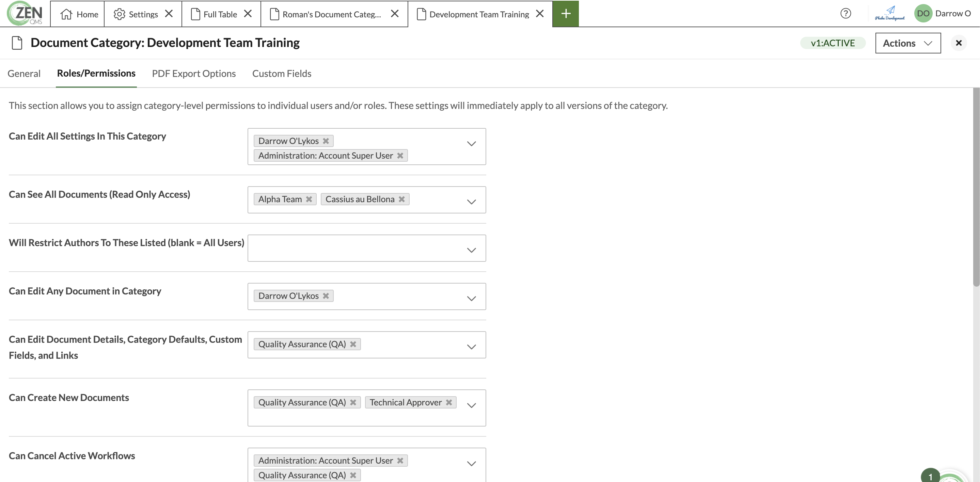Click the Cassius au Bellona tag label

(x=360, y=199)
